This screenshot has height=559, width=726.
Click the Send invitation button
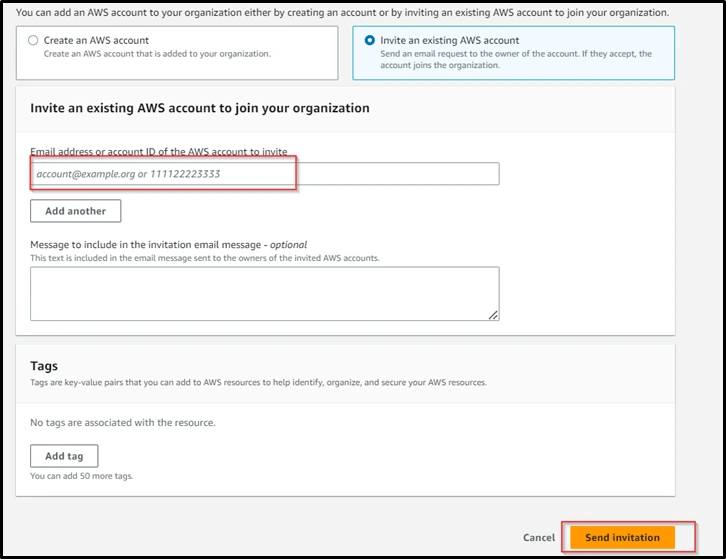tap(622, 537)
